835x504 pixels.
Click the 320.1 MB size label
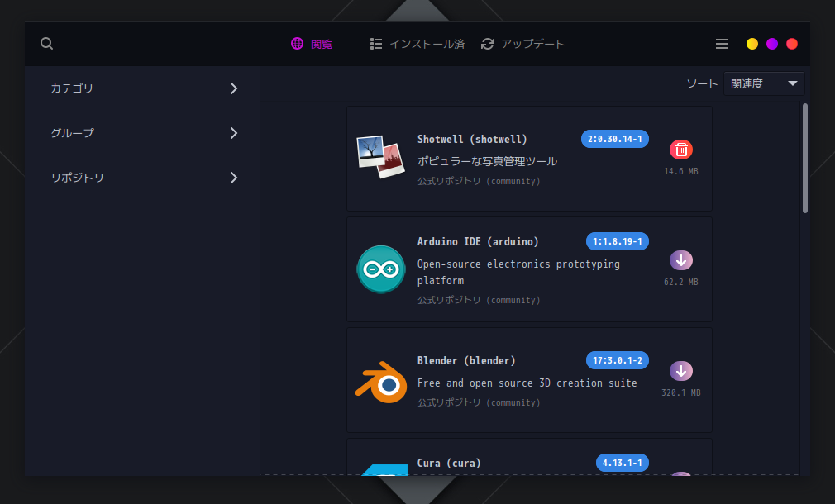681,392
